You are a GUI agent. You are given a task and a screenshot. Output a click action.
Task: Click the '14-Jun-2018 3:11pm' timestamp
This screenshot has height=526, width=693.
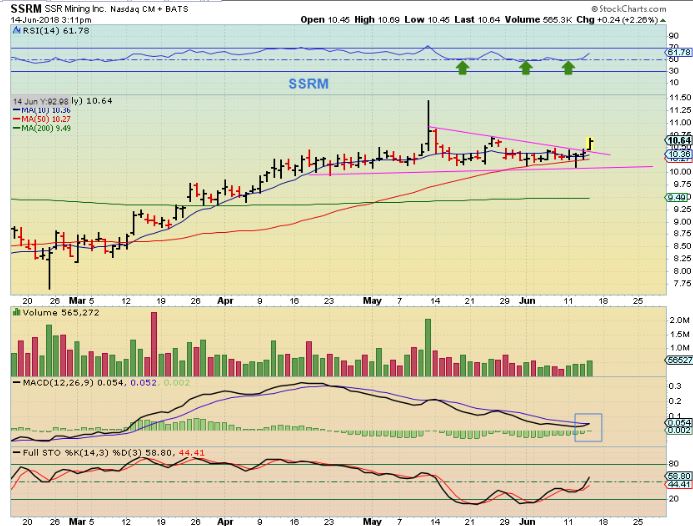[51, 20]
